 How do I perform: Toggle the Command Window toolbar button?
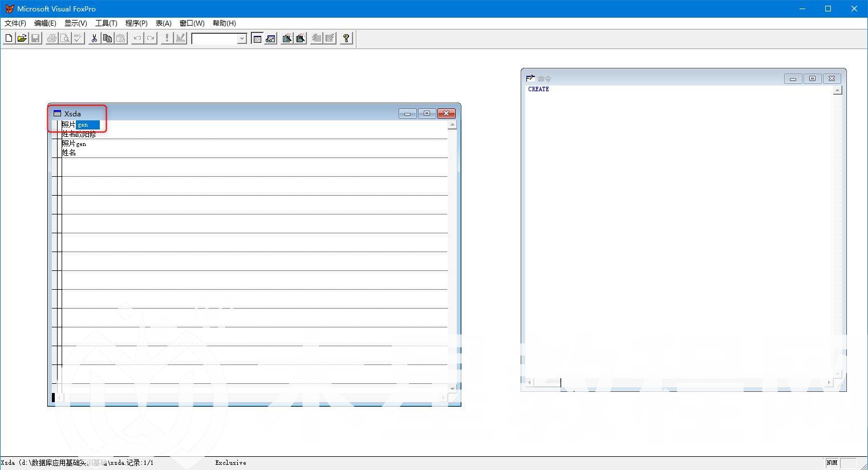[257, 38]
